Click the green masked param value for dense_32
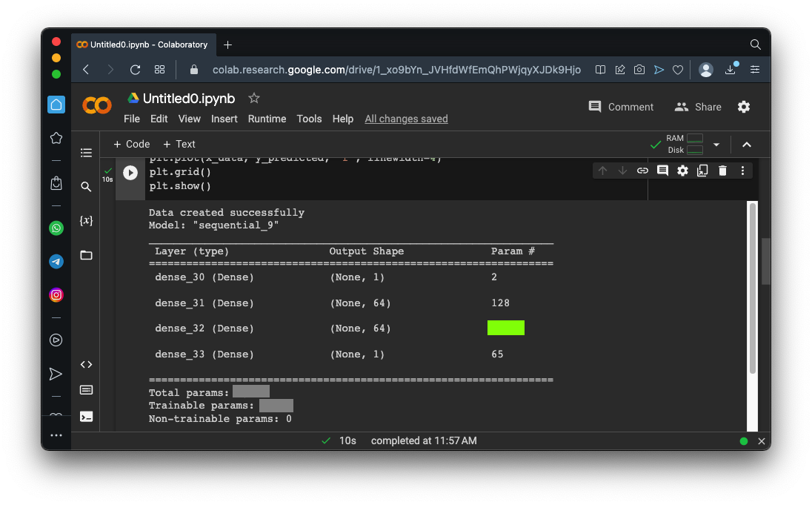The width and height of the screenshot is (812, 505). click(506, 328)
